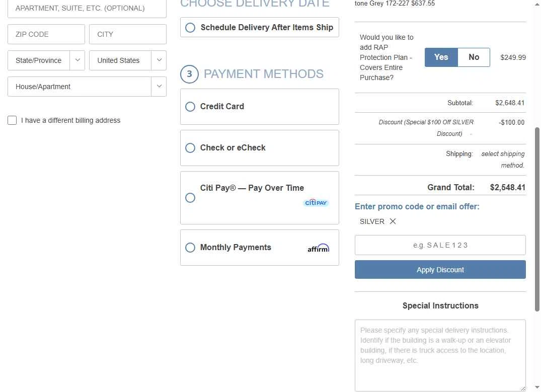Select Yes for RAP Protection Plan
Image resolution: width=541 pixels, height=392 pixels.
coord(441,57)
